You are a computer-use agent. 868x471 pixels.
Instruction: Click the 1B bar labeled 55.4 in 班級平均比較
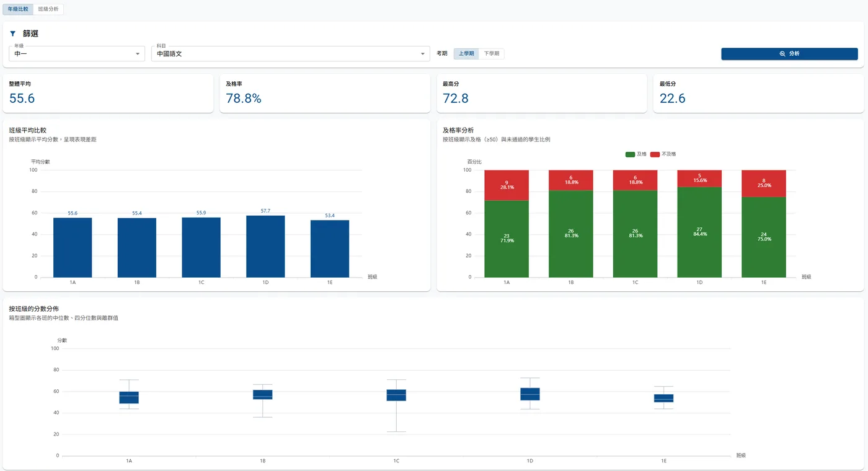pyautogui.click(x=137, y=247)
